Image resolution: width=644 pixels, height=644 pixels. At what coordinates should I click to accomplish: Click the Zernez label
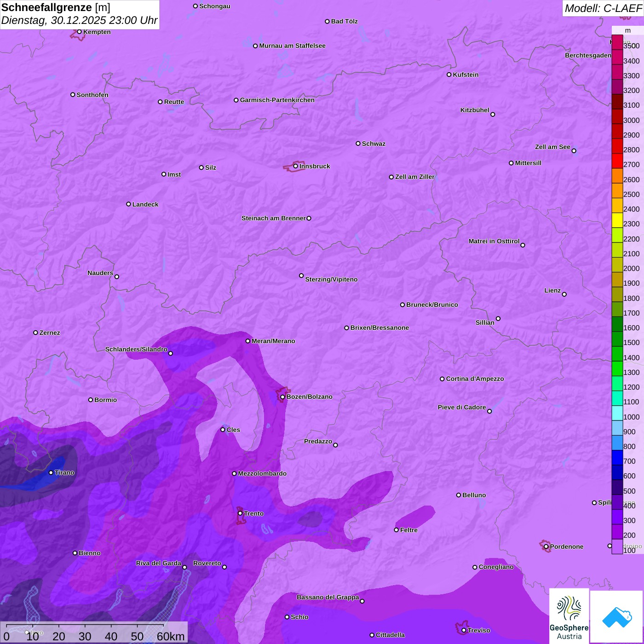50,333
